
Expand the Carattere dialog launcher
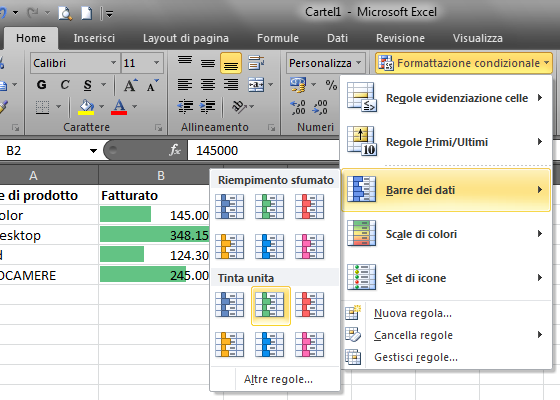pyautogui.click(x=158, y=128)
